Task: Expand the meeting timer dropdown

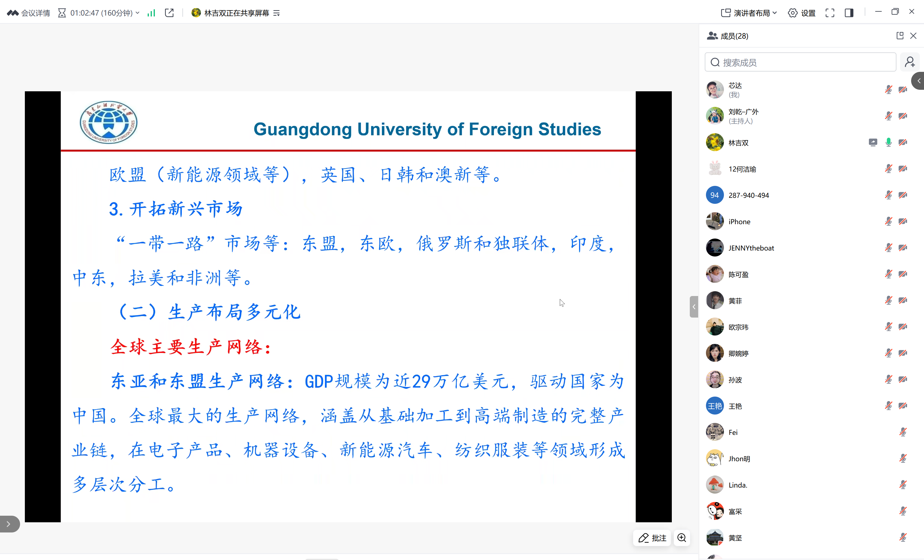Action: [137, 13]
